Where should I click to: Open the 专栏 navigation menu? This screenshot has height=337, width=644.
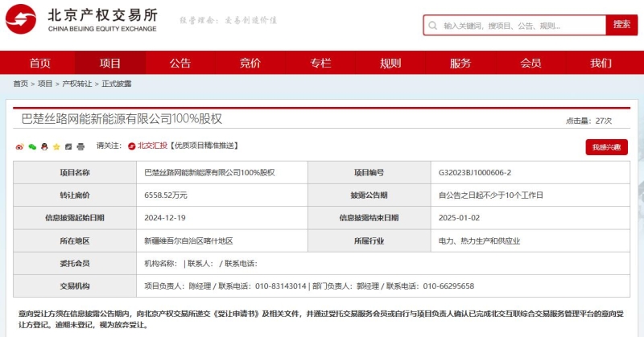click(x=320, y=63)
